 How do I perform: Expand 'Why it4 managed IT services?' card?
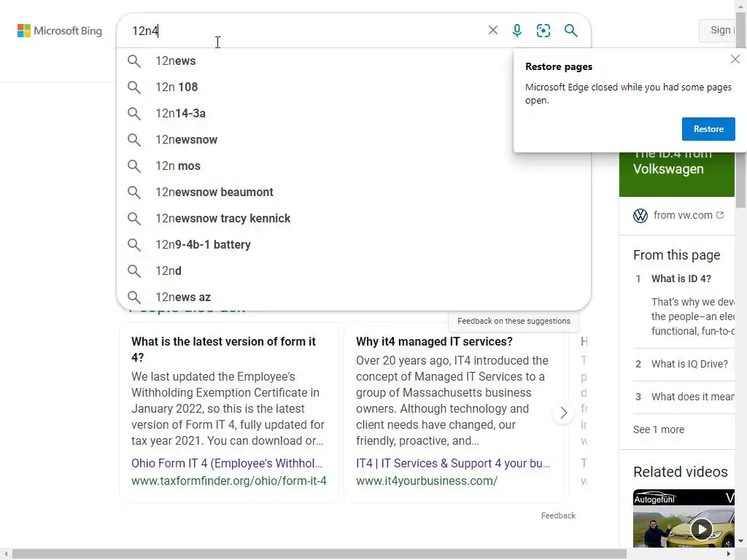tap(434, 341)
